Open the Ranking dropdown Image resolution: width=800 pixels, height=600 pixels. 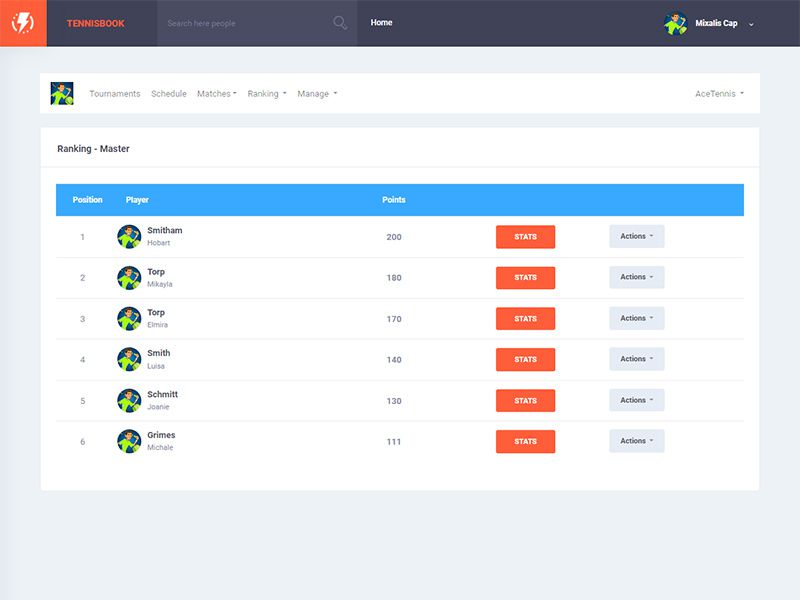coord(265,93)
